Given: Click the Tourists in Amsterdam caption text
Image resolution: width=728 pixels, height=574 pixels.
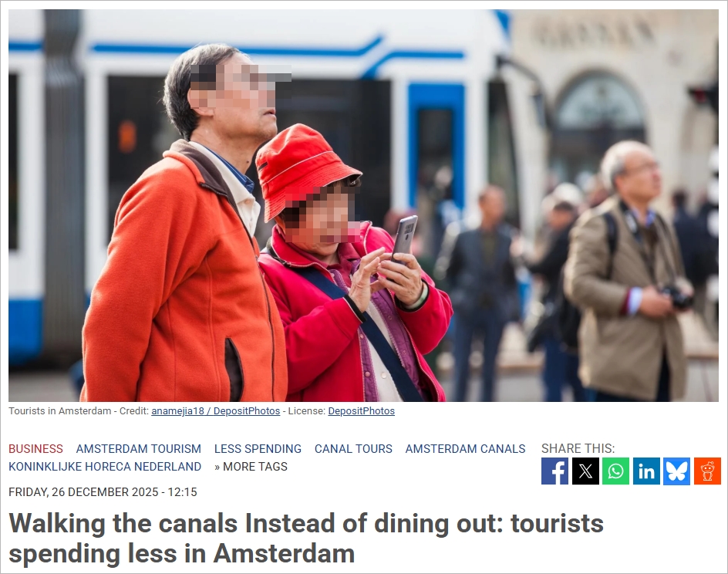Looking at the screenshot, I should pos(60,411).
